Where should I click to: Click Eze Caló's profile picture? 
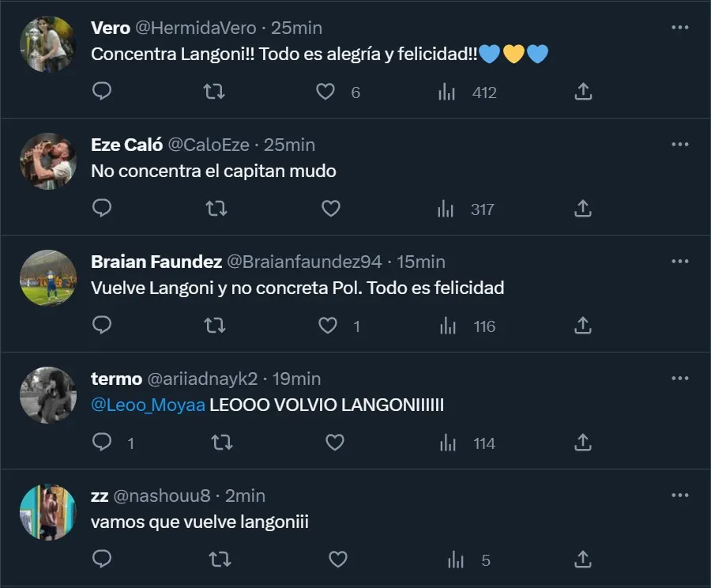coord(47,160)
